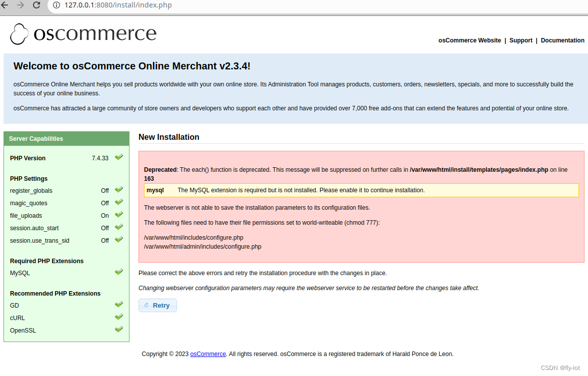Click the session.auto_start setting name
Viewport: 588px width, 376px height.
click(34, 228)
